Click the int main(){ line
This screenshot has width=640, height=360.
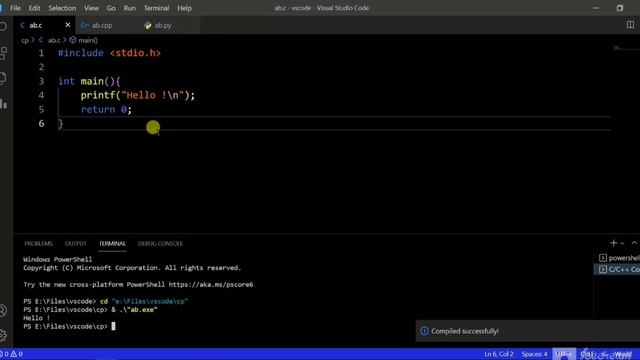[x=89, y=81]
